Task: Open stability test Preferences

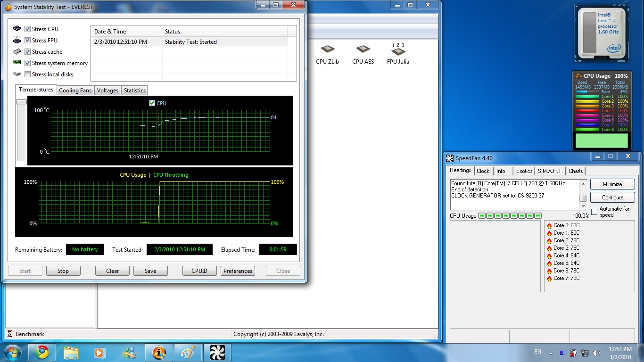Action: coord(238,271)
